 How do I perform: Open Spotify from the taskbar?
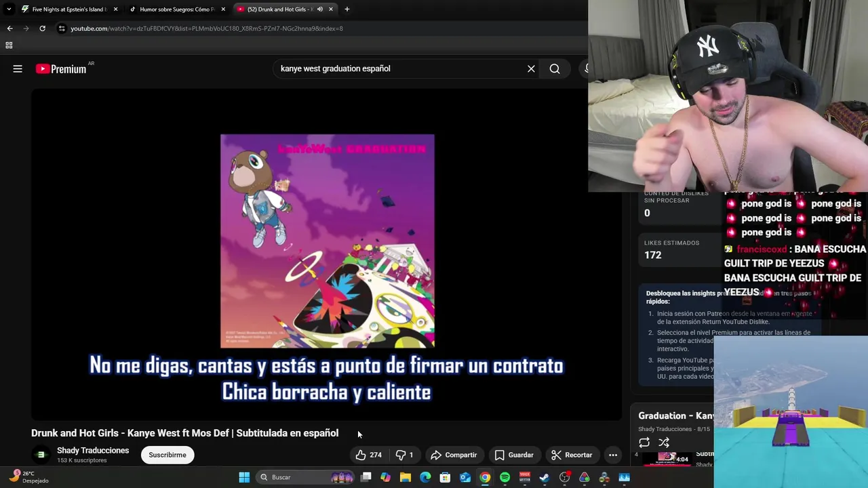(x=505, y=477)
